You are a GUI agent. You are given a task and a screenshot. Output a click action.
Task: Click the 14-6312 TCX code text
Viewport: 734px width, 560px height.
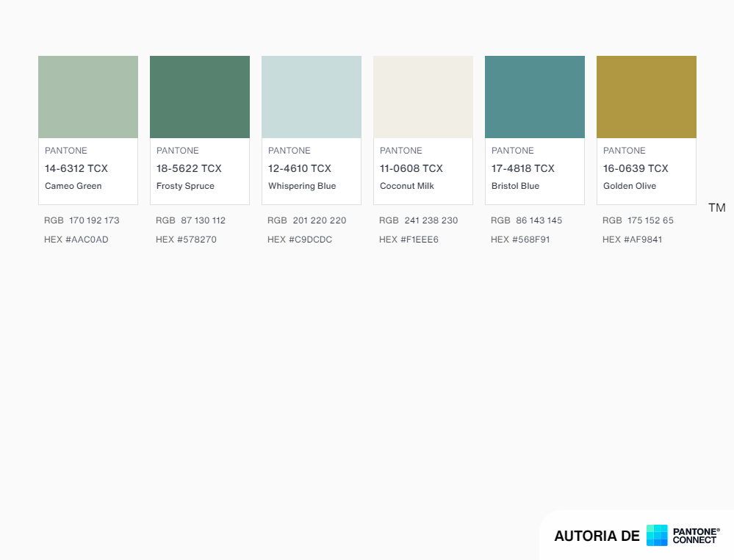(x=76, y=168)
